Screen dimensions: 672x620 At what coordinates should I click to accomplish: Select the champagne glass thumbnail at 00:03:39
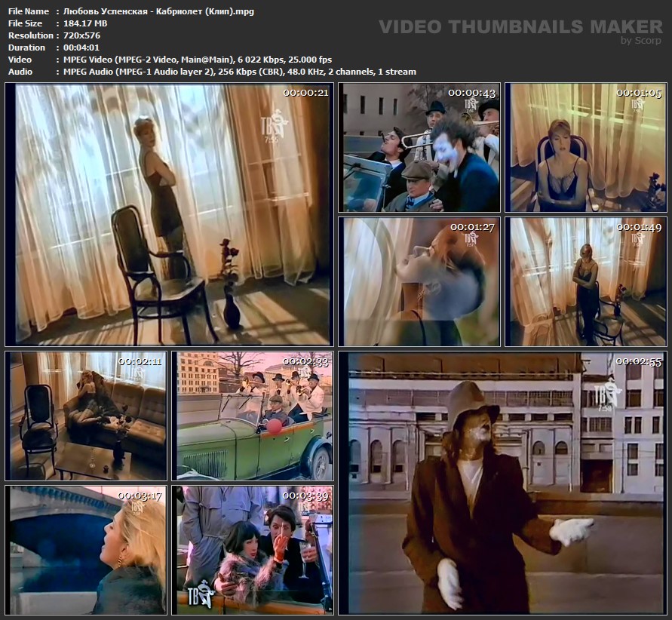pyautogui.click(x=254, y=550)
